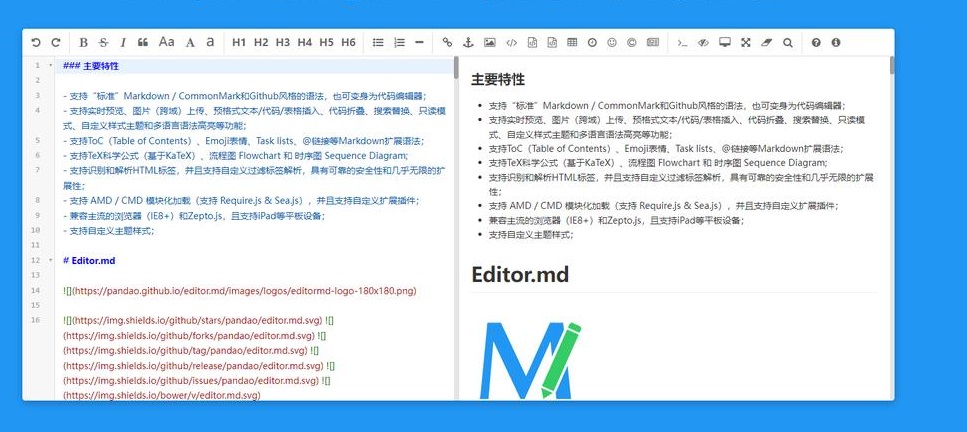Open help with question mark icon
The height and width of the screenshot is (432, 967).
817,43
